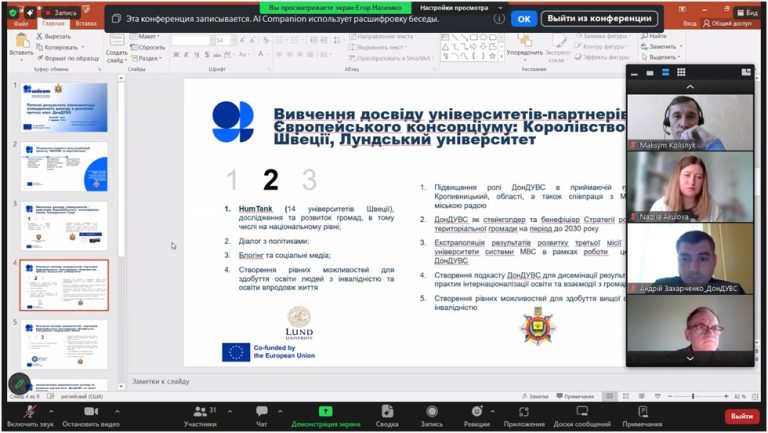Select Андрій Захарченко_ДонДУВС video tile
Image resolution: width=768 pixels, height=433 pixels.
pos(690,259)
